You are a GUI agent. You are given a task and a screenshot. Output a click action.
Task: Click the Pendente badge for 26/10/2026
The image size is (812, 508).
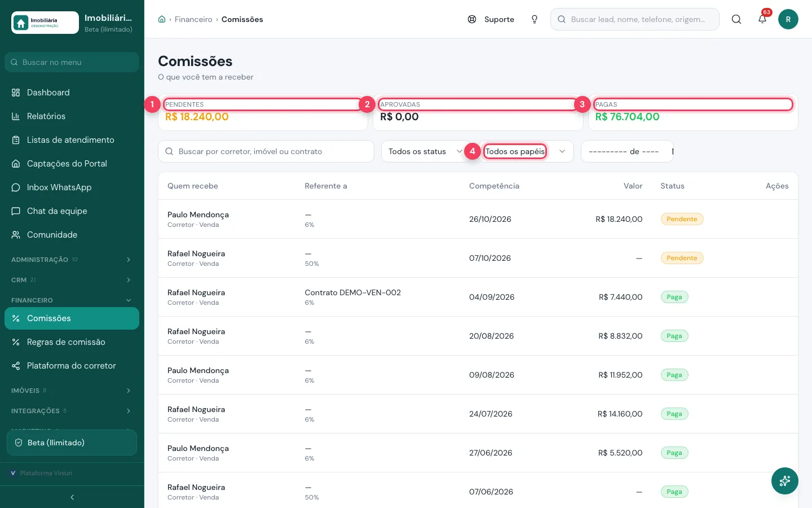(x=682, y=219)
